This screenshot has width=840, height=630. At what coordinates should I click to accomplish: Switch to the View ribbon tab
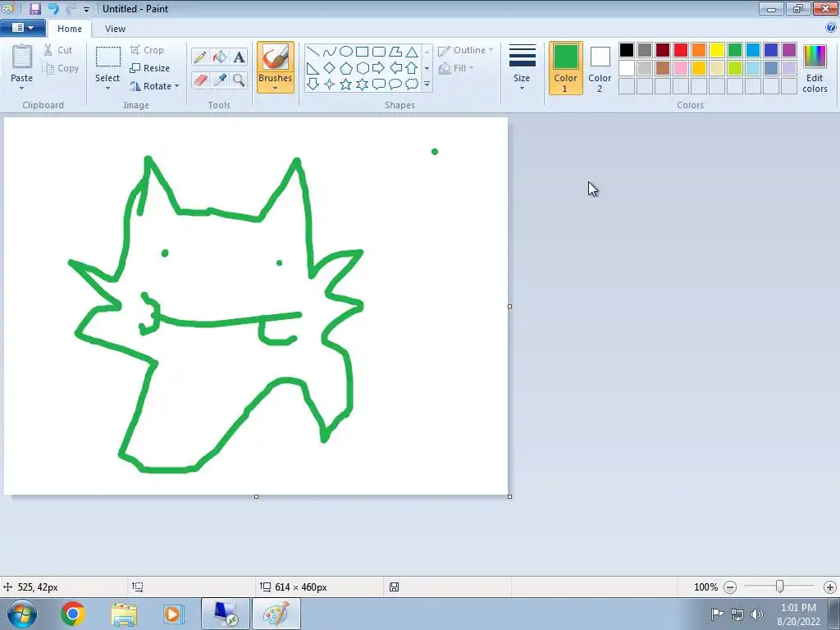pyautogui.click(x=115, y=29)
